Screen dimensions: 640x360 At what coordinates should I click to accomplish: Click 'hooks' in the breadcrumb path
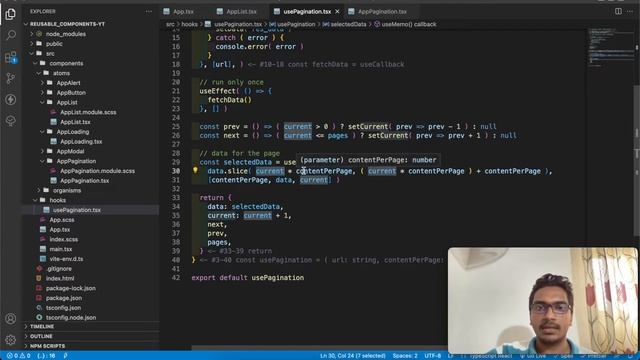(189, 24)
